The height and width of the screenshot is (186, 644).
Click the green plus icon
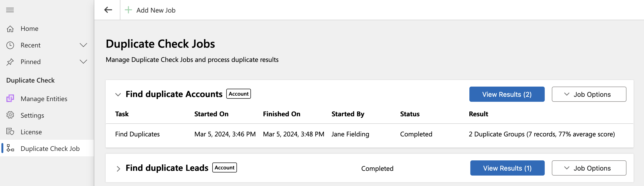click(x=128, y=10)
